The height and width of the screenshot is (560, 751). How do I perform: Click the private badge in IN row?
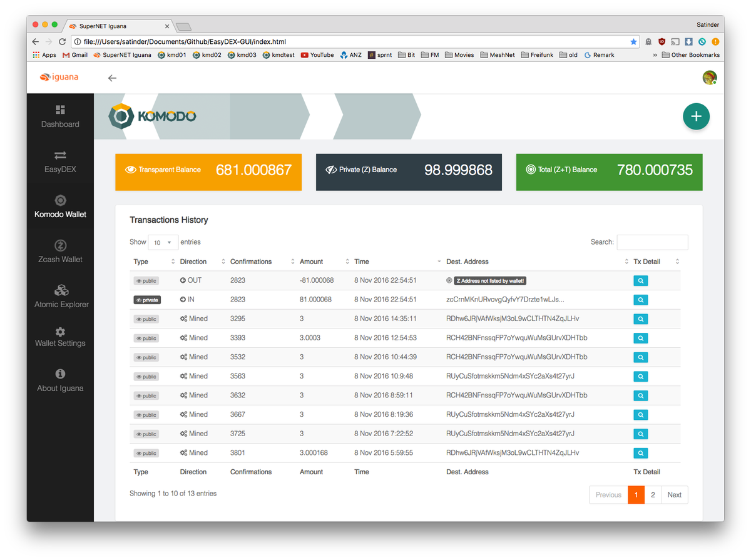coord(147,300)
